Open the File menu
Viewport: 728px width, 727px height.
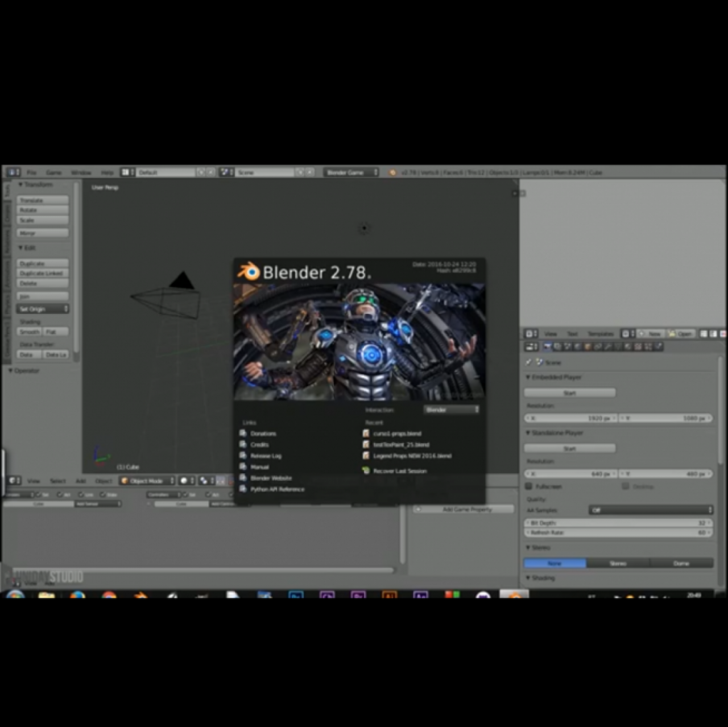[x=32, y=172]
